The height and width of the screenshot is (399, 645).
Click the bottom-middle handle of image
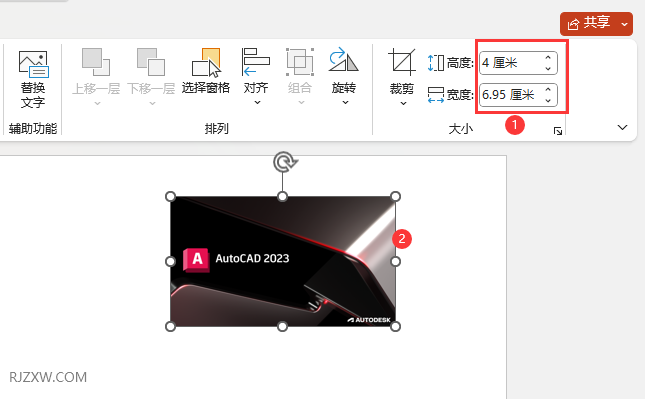[282, 327]
